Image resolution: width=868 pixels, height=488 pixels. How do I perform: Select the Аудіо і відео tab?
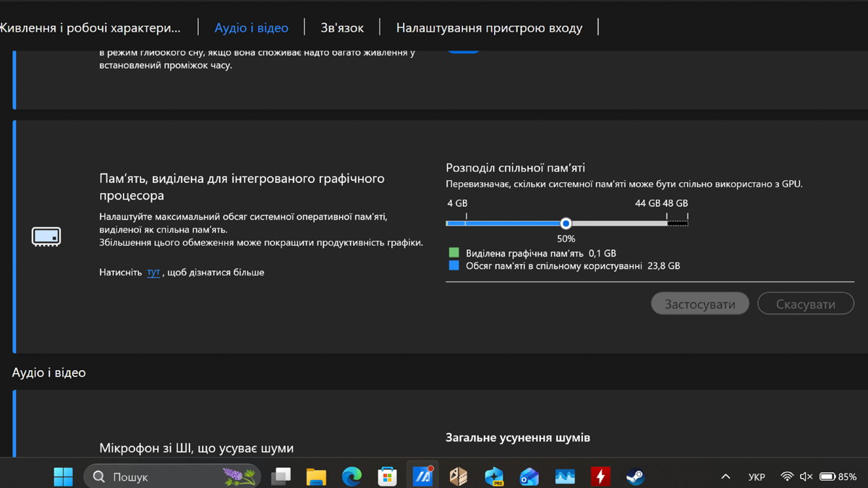pyautogui.click(x=251, y=27)
